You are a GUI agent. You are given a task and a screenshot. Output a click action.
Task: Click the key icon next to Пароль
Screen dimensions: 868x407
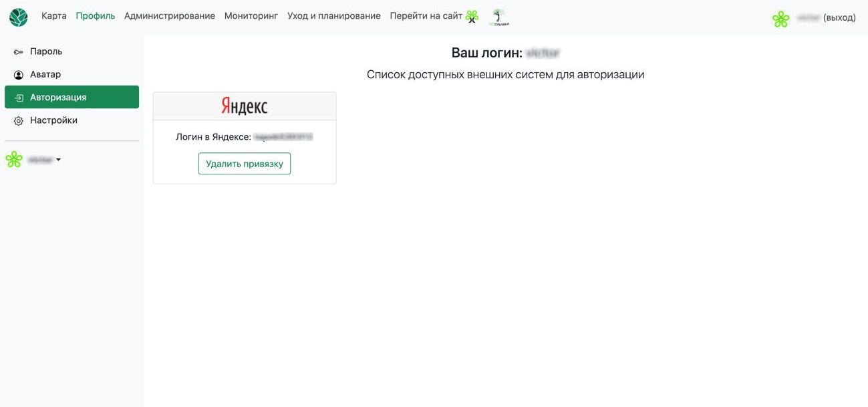click(19, 52)
